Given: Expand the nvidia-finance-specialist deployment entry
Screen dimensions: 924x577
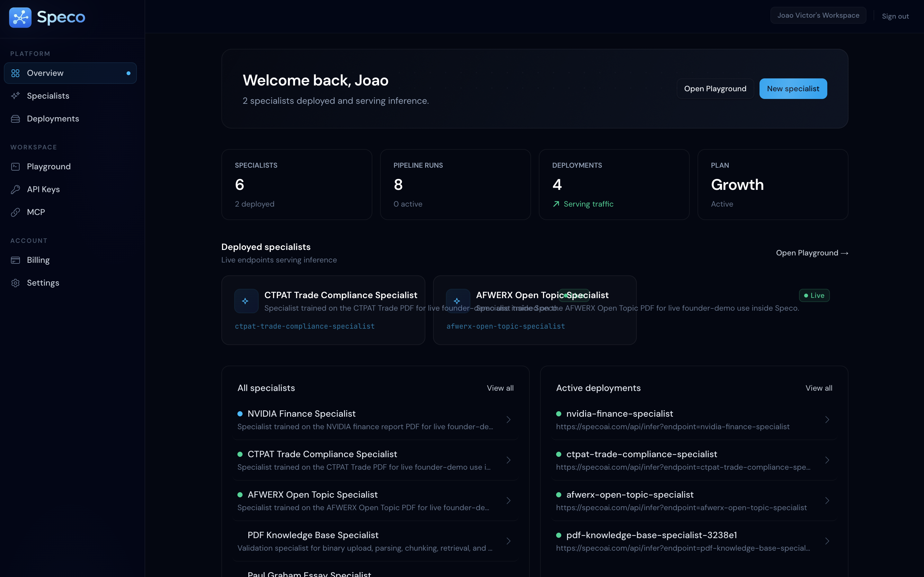Looking at the screenshot, I should pos(827,419).
